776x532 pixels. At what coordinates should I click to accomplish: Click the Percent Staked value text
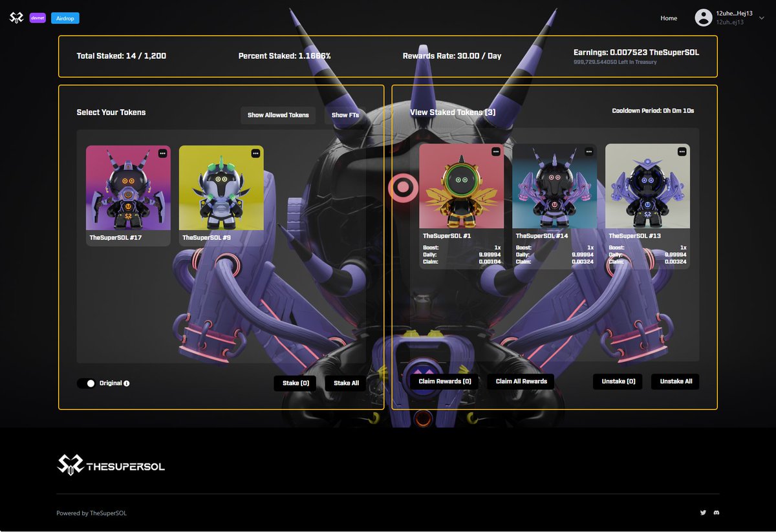tap(285, 56)
